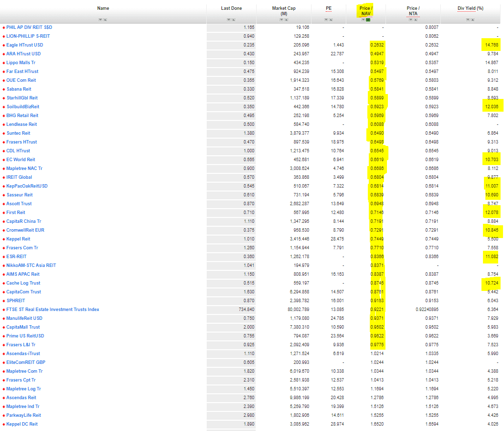This screenshot has height=431, width=504.
Task: Open the ARA HTrust USD link
Action: coord(24,54)
